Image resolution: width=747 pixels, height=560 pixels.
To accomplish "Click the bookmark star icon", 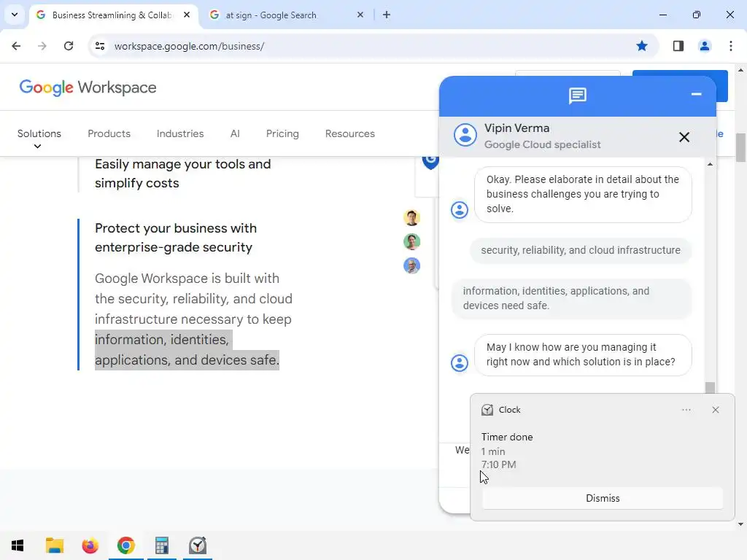I will click(x=642, y=46).
